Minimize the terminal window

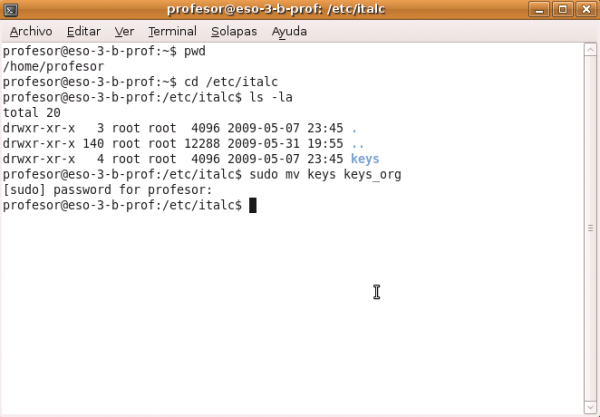pos(543,10)
